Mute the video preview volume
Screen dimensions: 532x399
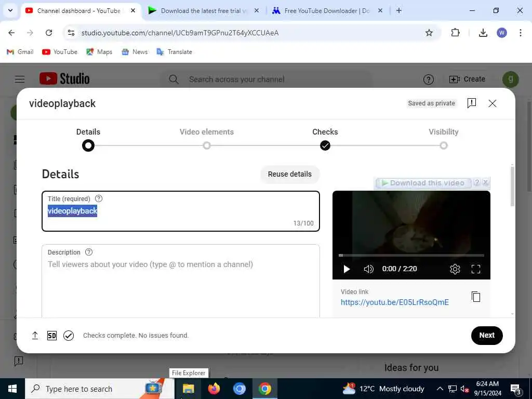368,269
